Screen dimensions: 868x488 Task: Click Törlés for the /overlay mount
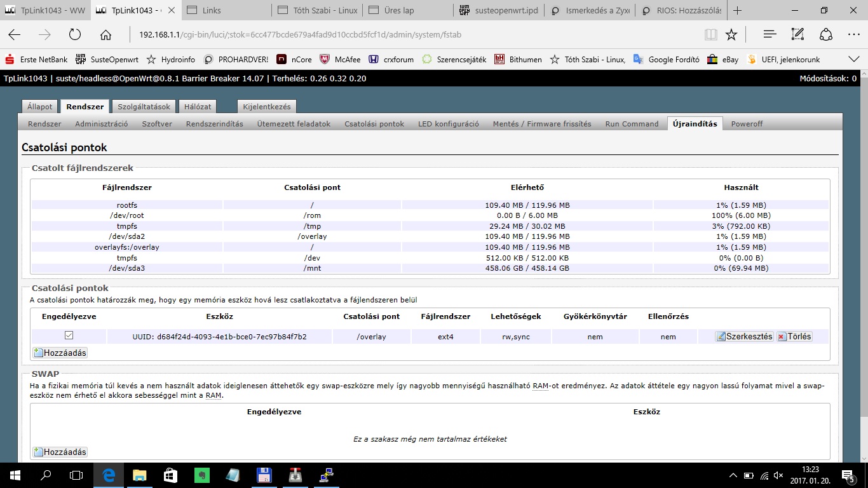tap(794, 337)
